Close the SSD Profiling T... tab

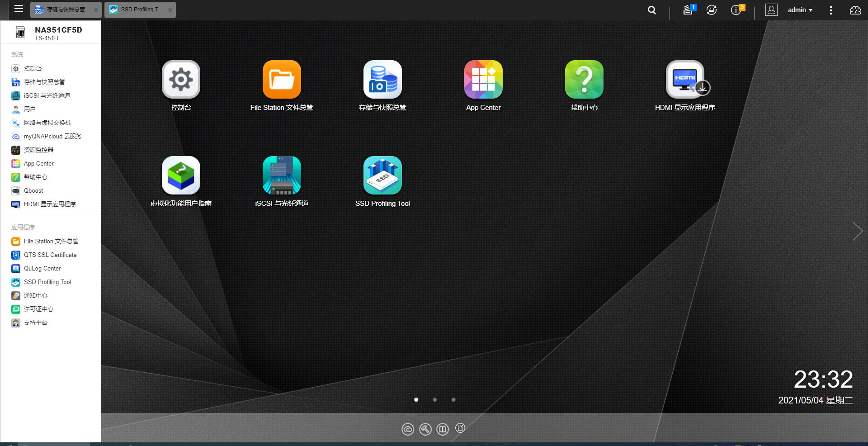[170, 10]
